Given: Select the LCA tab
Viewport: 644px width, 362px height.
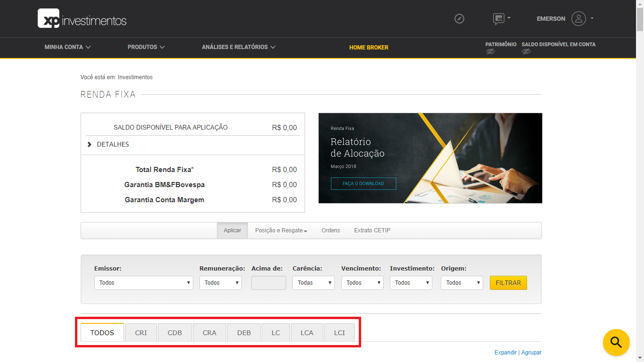Looking at the screenshot, I should [307, 332].
